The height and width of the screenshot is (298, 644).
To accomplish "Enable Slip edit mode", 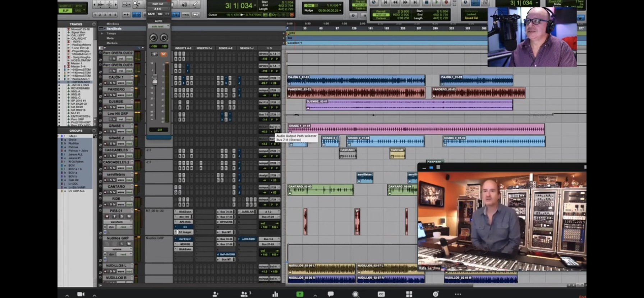I will 65,10.
